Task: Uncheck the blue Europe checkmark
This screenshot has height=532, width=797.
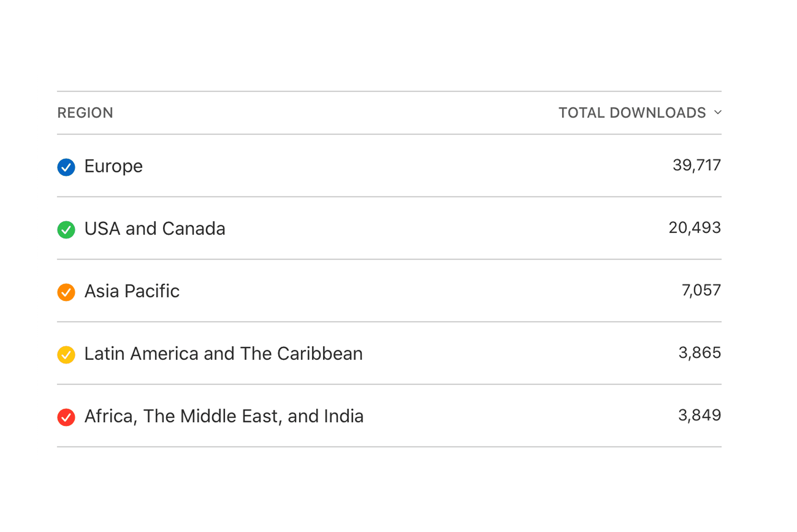Action: [66, 167]
